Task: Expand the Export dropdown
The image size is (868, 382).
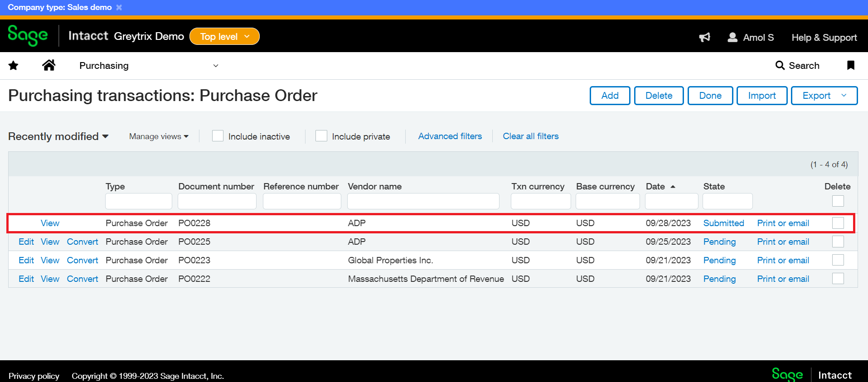Action: [x=824, y=96]
